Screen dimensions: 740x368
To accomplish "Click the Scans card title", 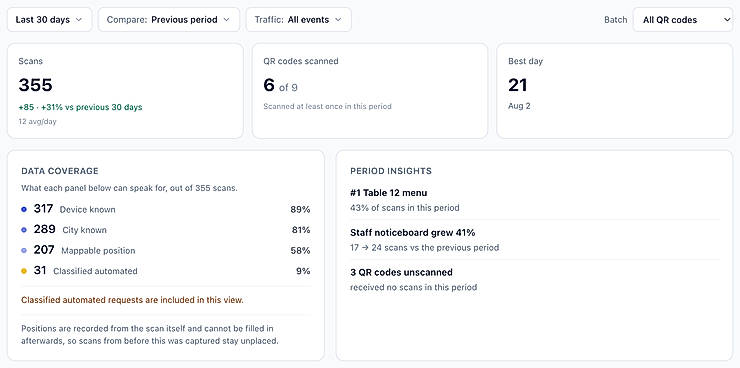I will tap(30, 61).
